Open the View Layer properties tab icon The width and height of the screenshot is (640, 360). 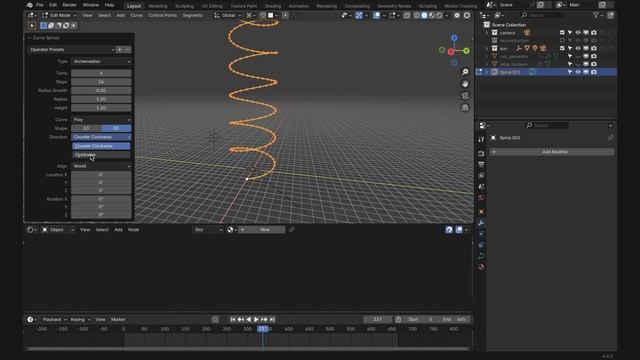tap(481, 176)
